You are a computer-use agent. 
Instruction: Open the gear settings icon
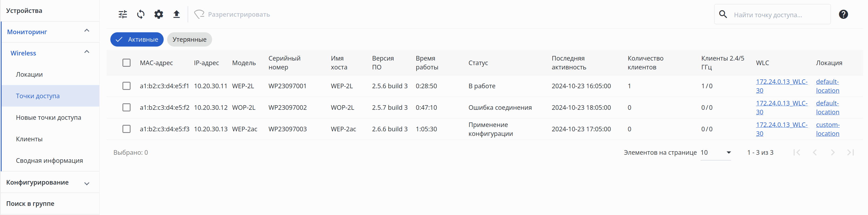coord(158,15)
